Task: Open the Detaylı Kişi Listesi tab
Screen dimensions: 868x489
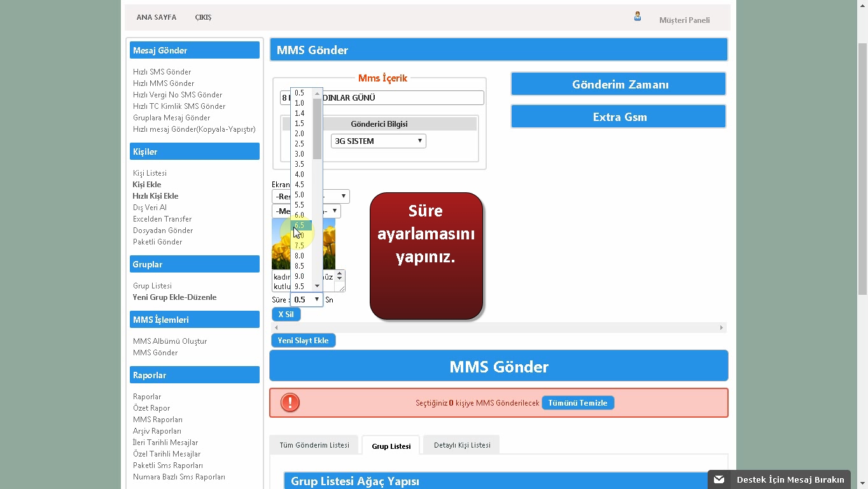Action: point(462,445)
